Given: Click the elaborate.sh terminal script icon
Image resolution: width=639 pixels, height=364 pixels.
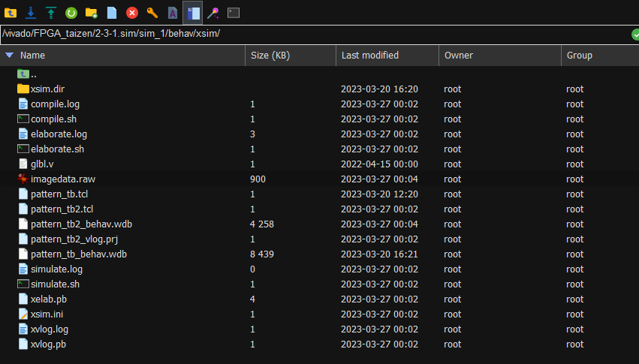Looking at the screenshot, I should tap(23, 149).
